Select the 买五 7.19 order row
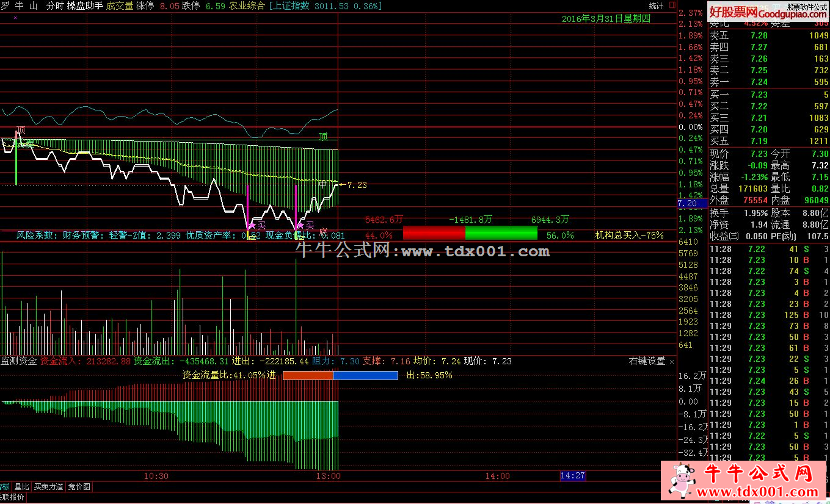 coord(769,141)
